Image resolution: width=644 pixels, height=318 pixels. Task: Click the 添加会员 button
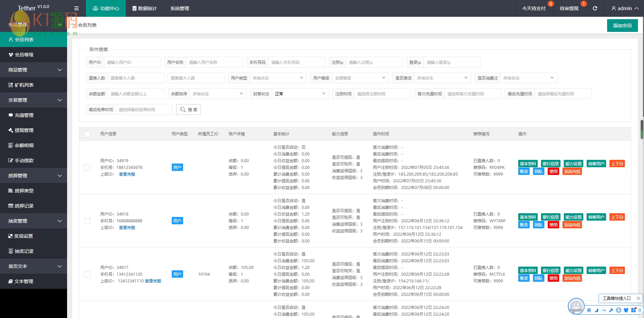[622, 26]
